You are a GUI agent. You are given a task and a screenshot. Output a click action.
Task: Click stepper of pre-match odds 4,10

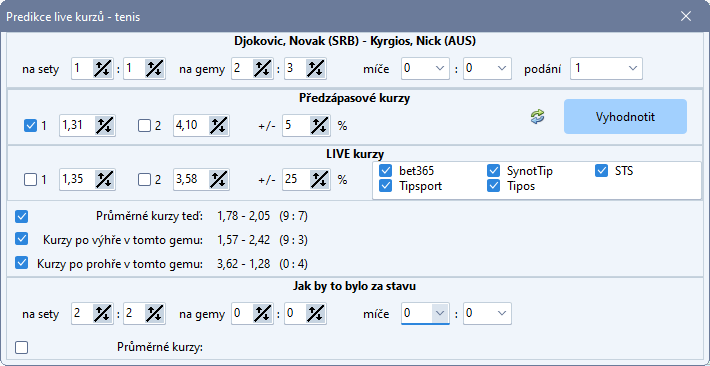click(x=219, y=125)
